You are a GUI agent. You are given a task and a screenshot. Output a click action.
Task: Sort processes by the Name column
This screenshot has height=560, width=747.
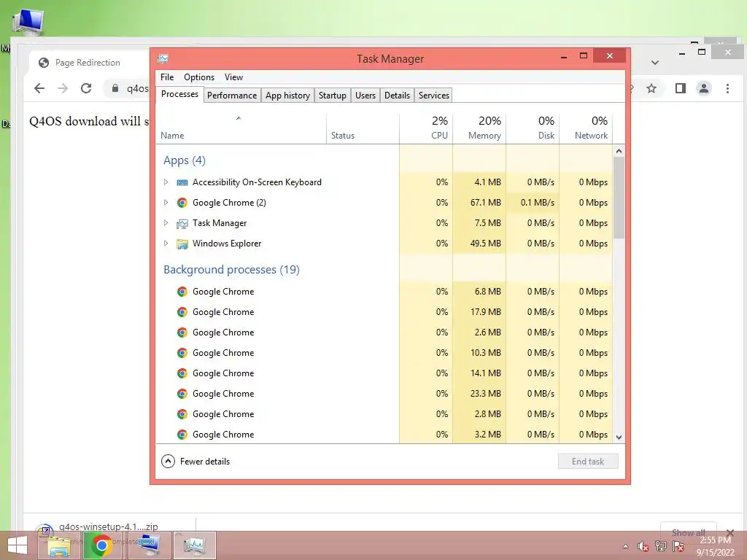pos(241,128)
